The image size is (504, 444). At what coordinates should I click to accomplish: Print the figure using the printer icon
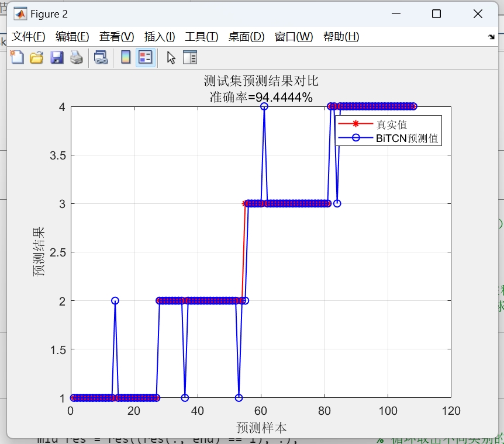[x=76, y=57]
